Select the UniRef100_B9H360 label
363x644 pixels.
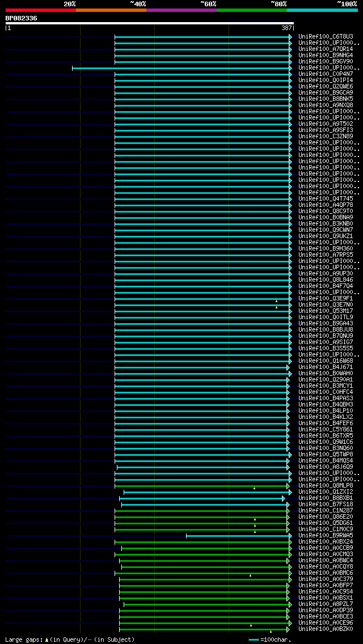[326, 248]
